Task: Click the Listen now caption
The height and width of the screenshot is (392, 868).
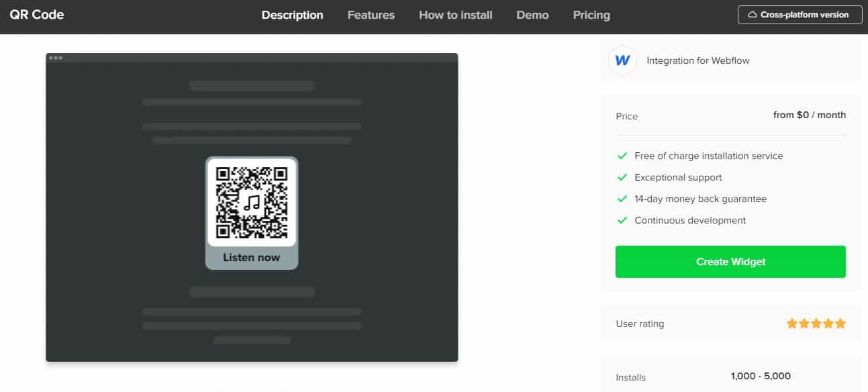Action: click(252, 257)
